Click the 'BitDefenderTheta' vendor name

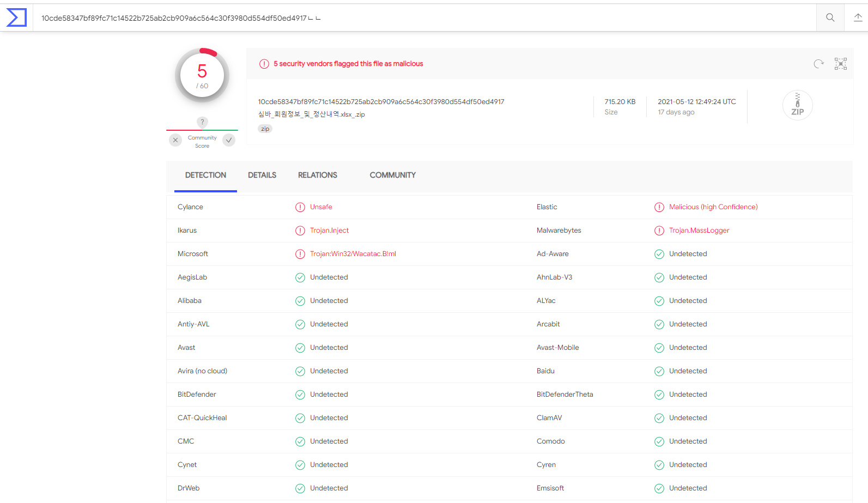(x=565, y=395)
